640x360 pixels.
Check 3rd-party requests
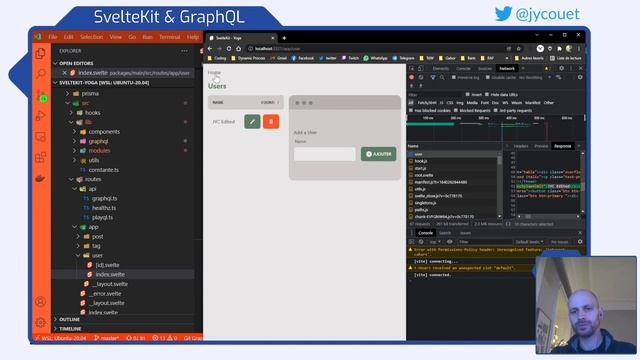pos(496,111)
